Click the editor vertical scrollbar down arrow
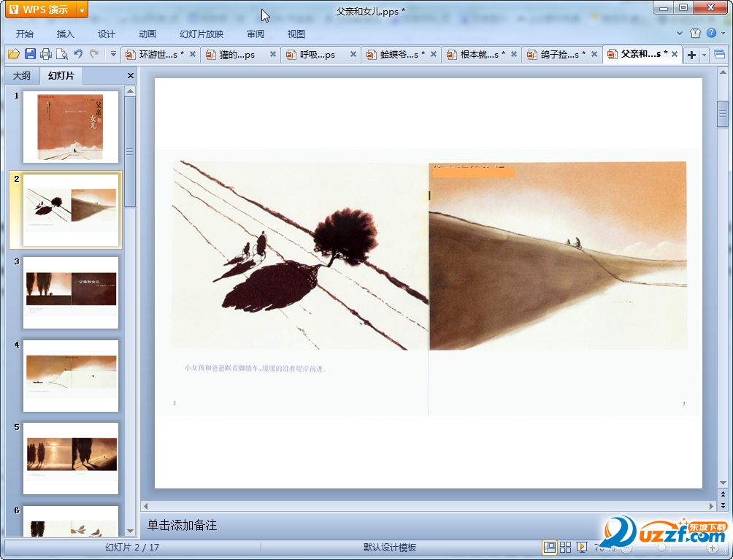Image resolution: width=733 pixels, height=560 pixels. 723,483
